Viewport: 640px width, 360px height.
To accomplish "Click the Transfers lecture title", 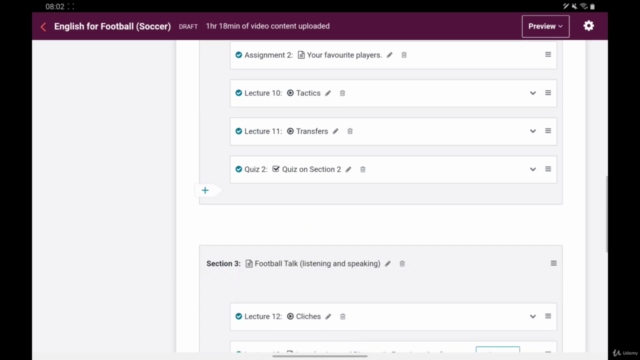I will coord(312,131).
